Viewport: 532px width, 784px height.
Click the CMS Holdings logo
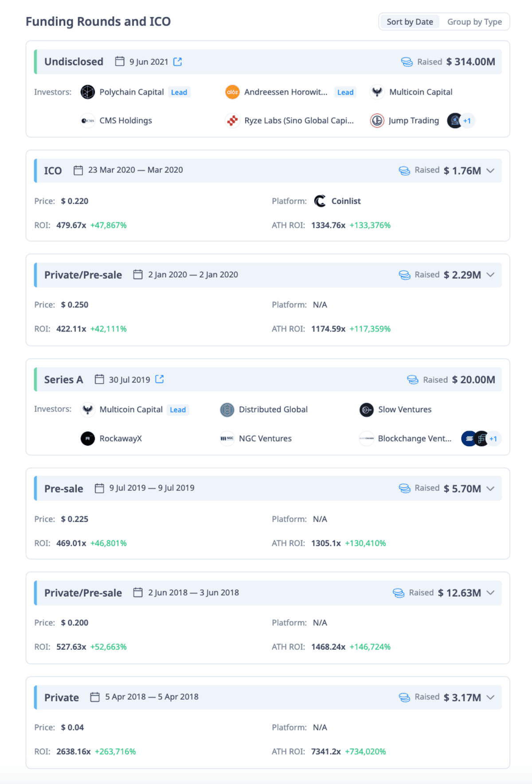coord(88,121)
